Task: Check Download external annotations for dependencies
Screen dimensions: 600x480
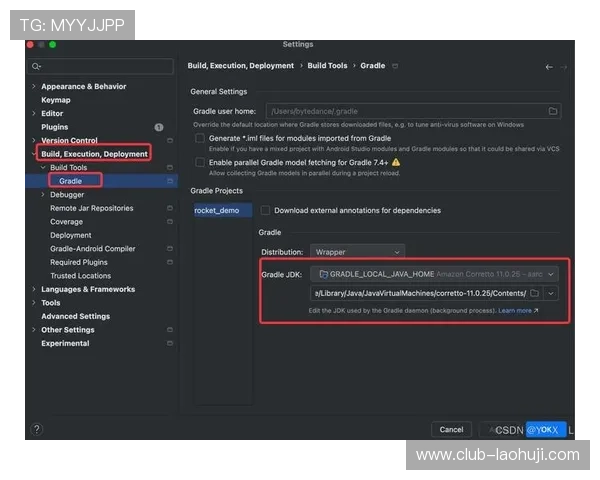Action: point(265,210)
